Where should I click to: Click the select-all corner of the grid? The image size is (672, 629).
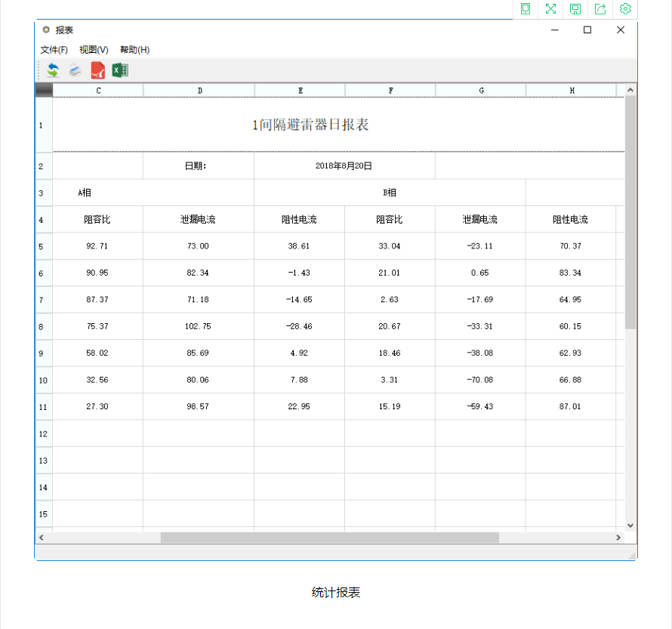tap(44, 91)
